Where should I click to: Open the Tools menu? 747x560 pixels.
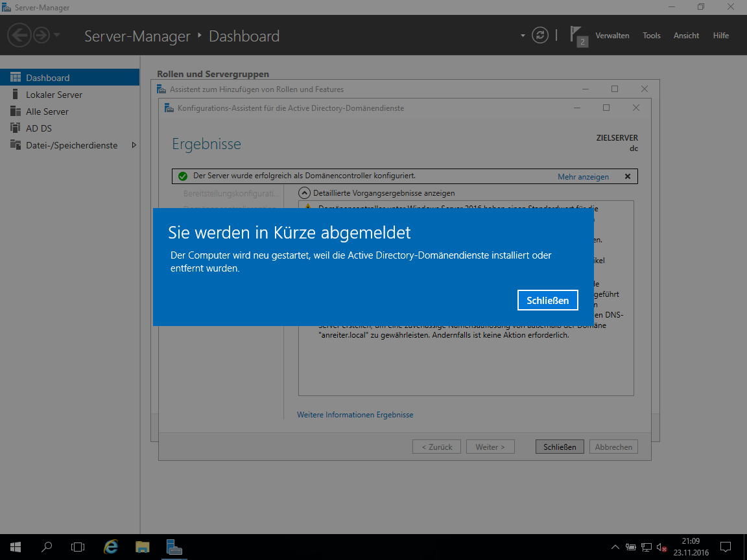click(x=651, y=36)
